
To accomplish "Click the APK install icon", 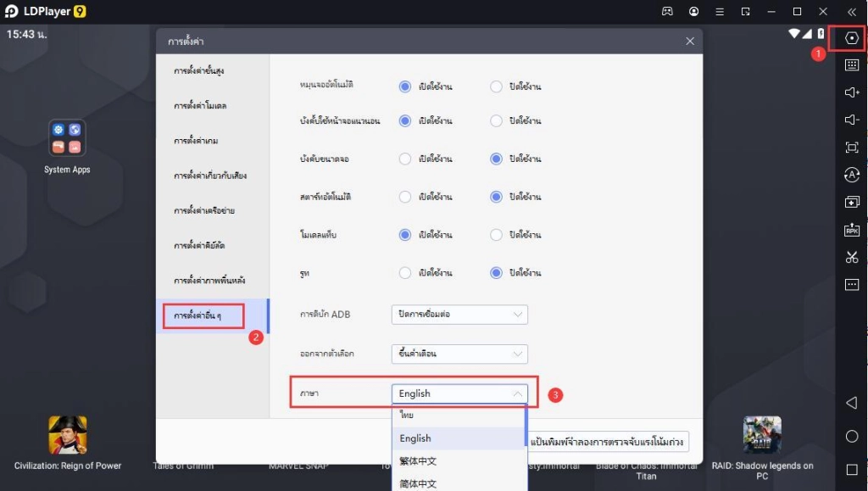I will [852, 230].
